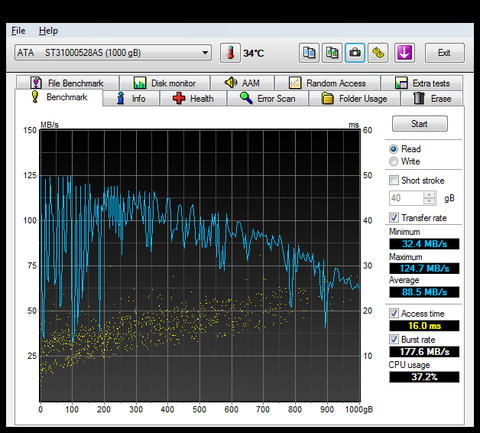
Task: Open the Health tab with red cross
Action: coord(193,99)
